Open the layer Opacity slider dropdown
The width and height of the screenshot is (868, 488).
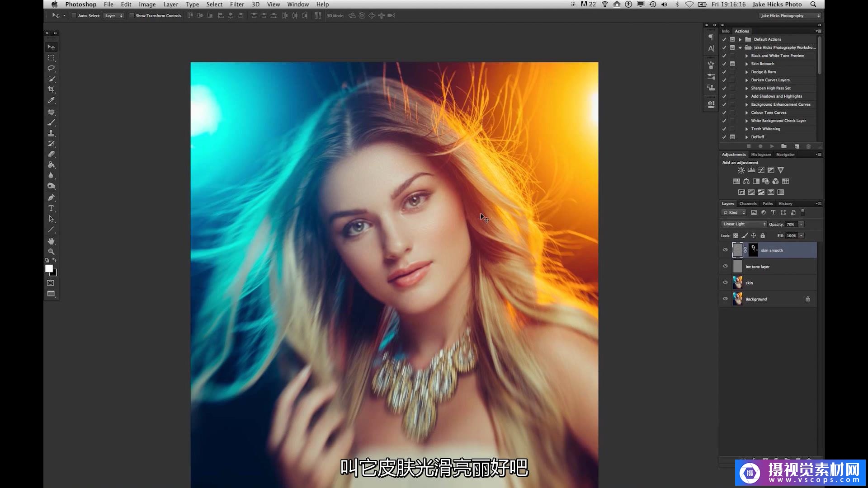click(801, 224)
